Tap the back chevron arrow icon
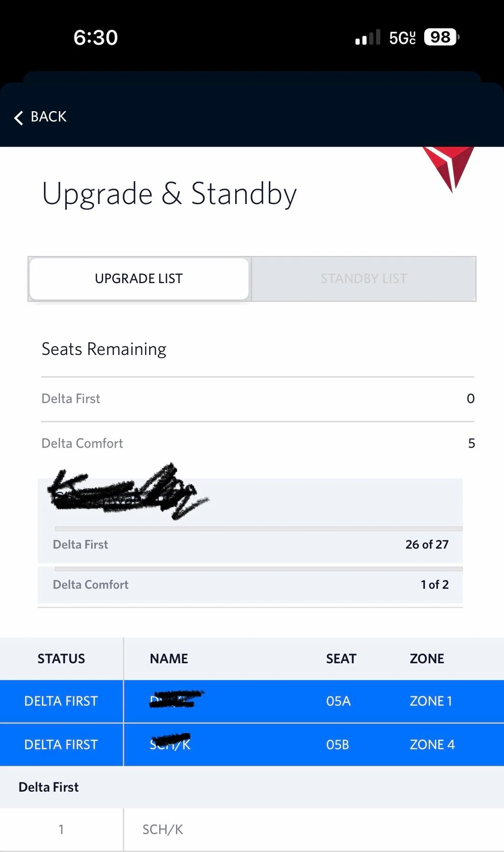 [x=19, y=118]
